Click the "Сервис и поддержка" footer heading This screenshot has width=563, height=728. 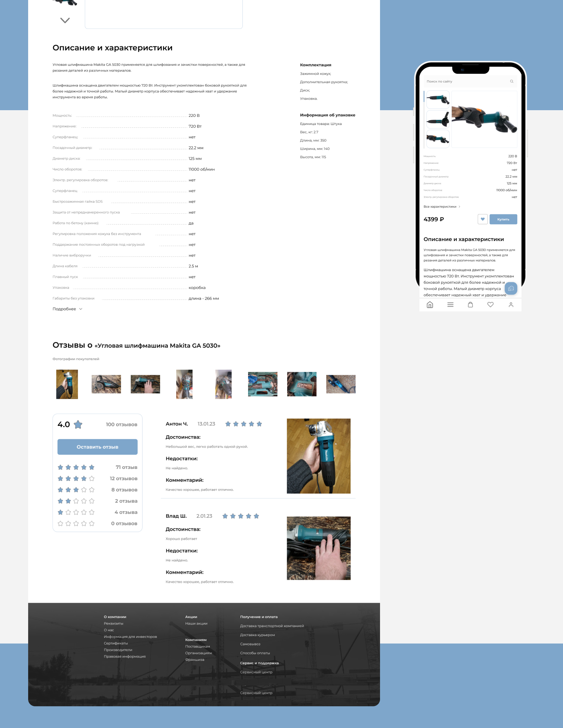pos(259,663)
